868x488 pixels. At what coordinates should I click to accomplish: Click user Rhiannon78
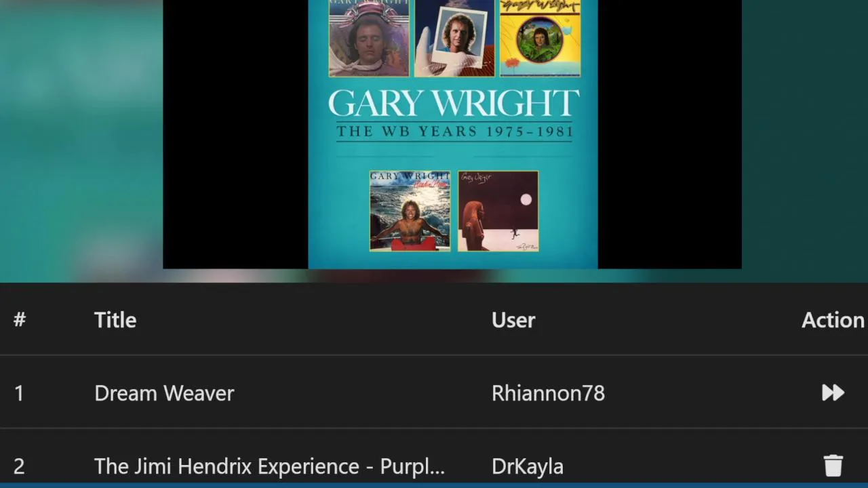tap(548, 393)
